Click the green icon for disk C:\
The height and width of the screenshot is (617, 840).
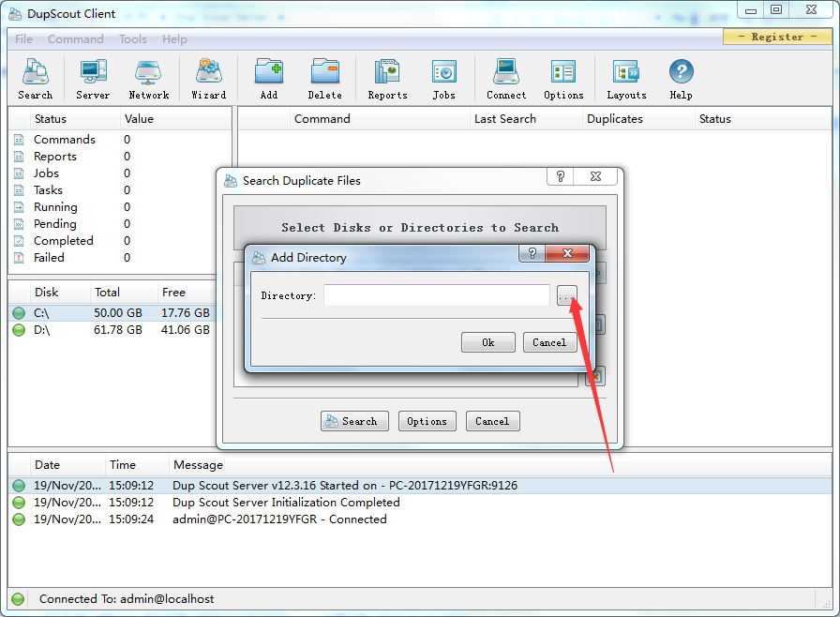[19, 313]
